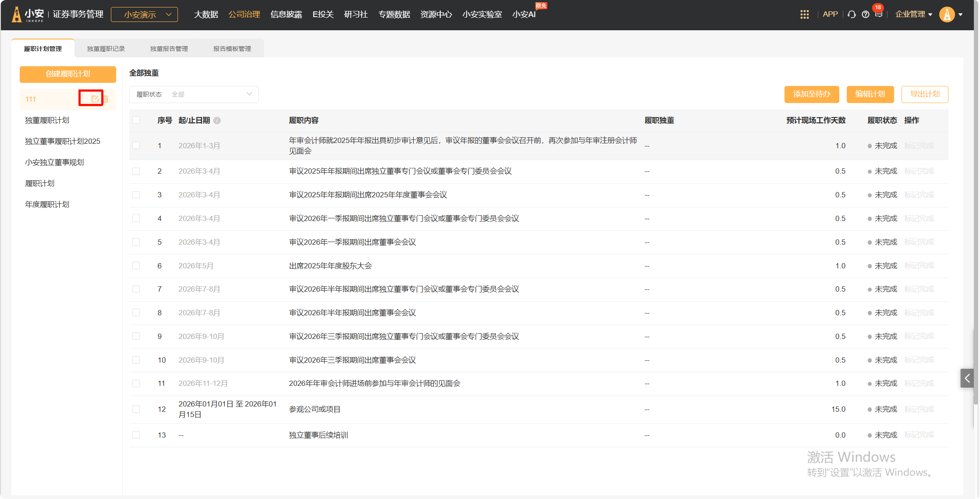Image resolution: width=980 pixels, height=499 pixels.
Task: Check the checkbox for row 6
Action: pos(136,266)
